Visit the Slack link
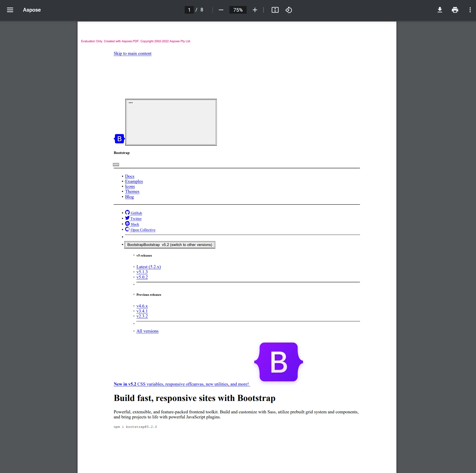The image size is (476, 473). (x=135, y=224)
